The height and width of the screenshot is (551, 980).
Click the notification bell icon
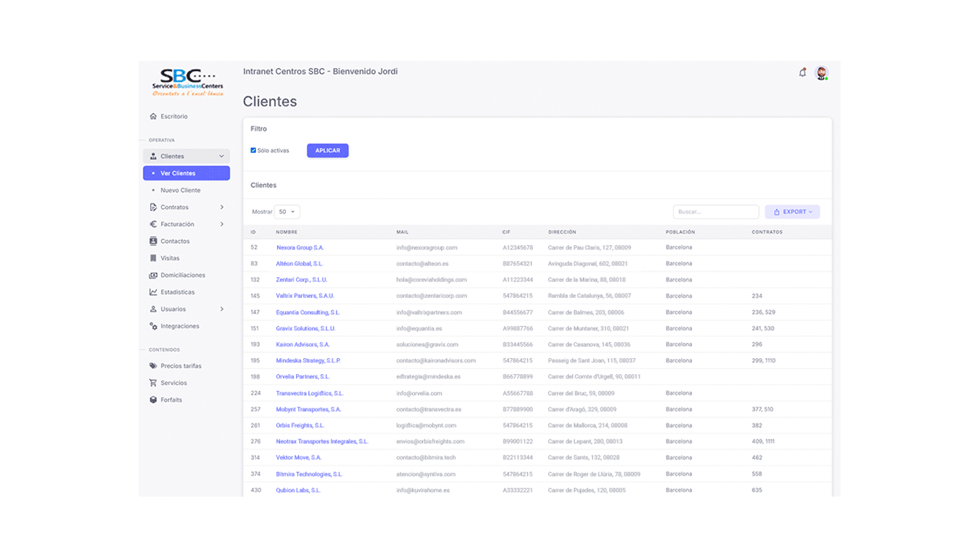point(802,72)
